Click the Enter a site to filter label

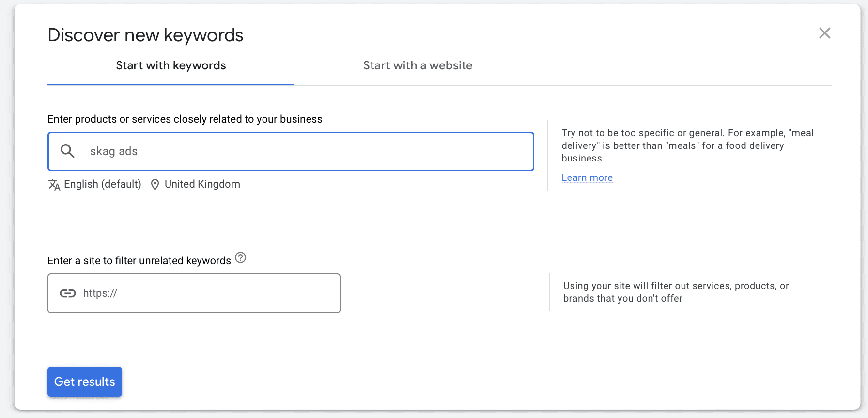139,261
